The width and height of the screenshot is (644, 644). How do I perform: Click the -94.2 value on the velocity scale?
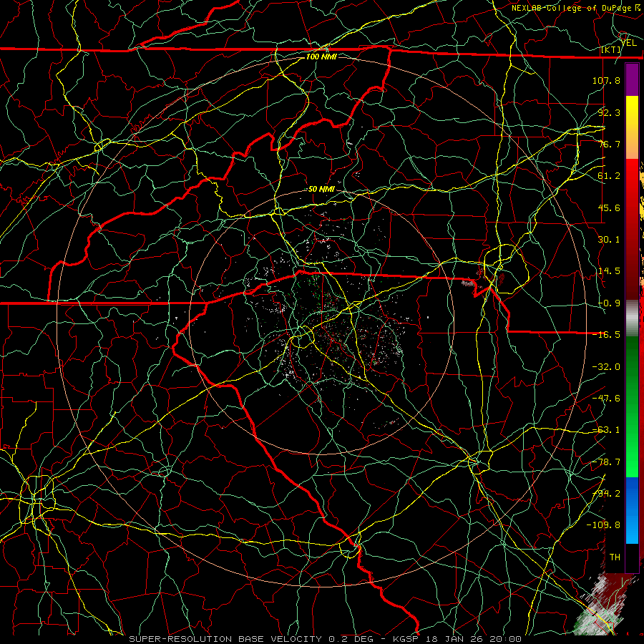(606, 494)
